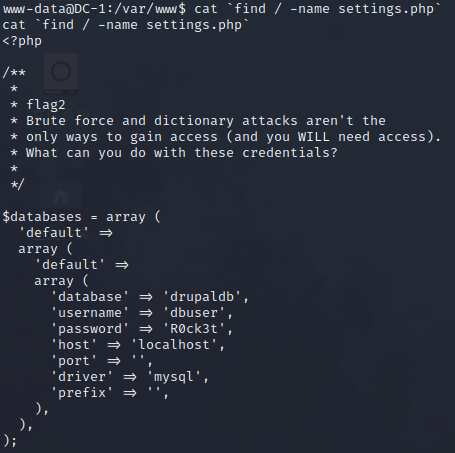Image resolution: width=455 pixels, height=453 pixels.
Task: Click the flag2 comment text
Action: [46, 105]
